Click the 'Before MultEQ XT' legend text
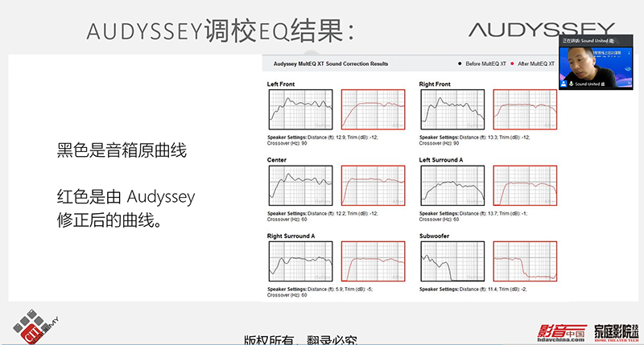The image size is (644, 345). coord(486,64)
